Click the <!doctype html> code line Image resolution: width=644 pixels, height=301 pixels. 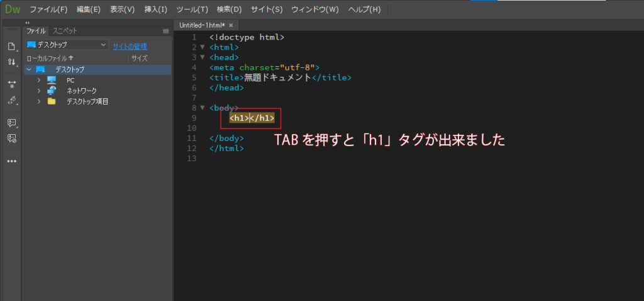pos(247,37)
